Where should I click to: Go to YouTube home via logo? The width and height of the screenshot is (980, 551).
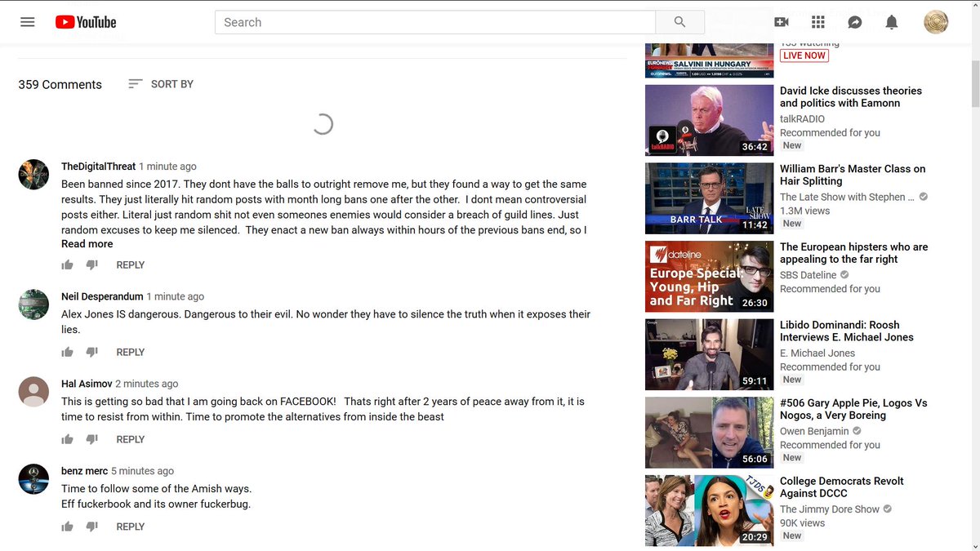point(86,22)
